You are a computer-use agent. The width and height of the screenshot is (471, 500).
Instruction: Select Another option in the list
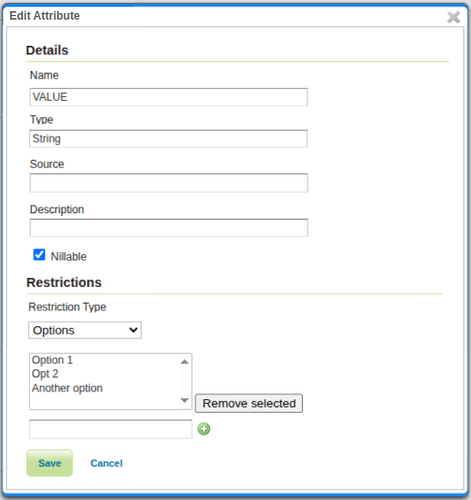click(x=67, y=388)
